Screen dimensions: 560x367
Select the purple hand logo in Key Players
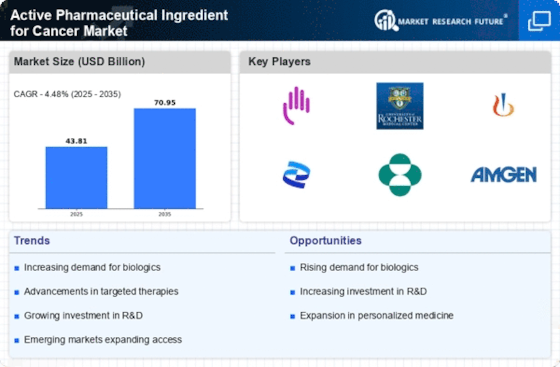(x=296, y=106)
